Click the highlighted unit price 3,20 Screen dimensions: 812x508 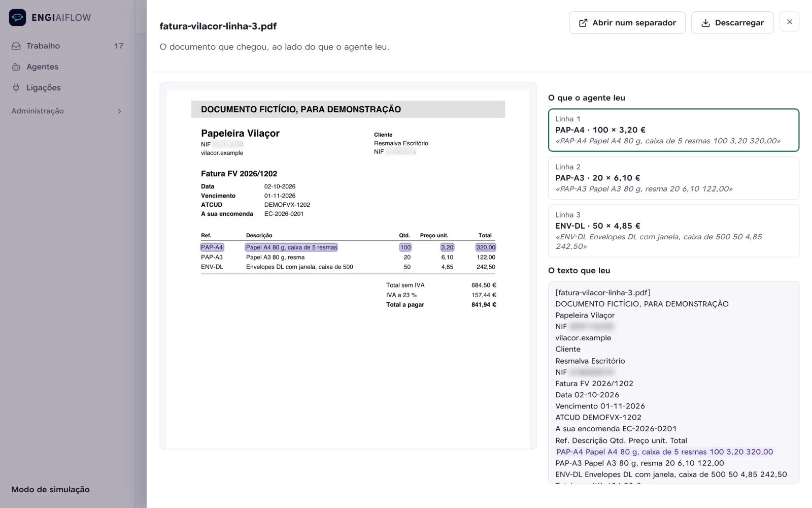[447, 247]
